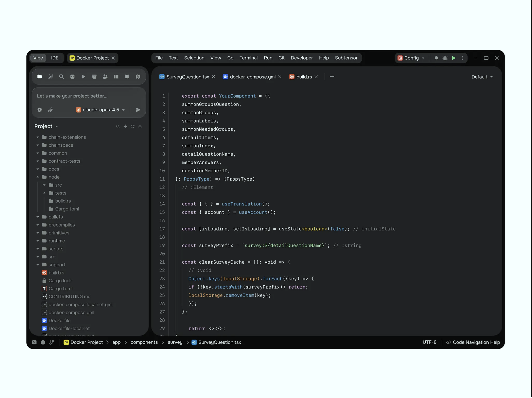Click the bug debug icon in title bar
This screenshot has height=398, width=532.
coord(445,58)
